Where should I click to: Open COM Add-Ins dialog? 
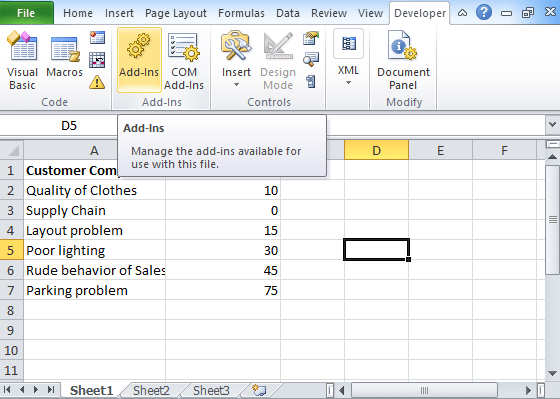pyautogui.click(x=184, y=60)
